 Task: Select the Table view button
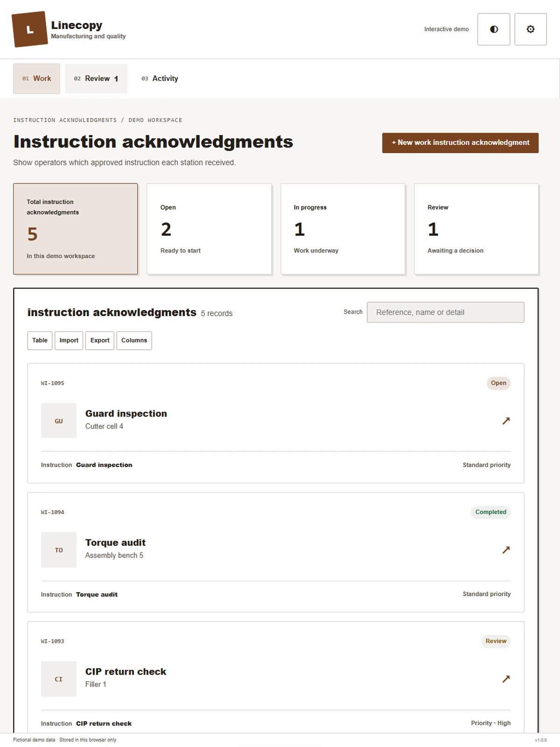click(40, 340)
